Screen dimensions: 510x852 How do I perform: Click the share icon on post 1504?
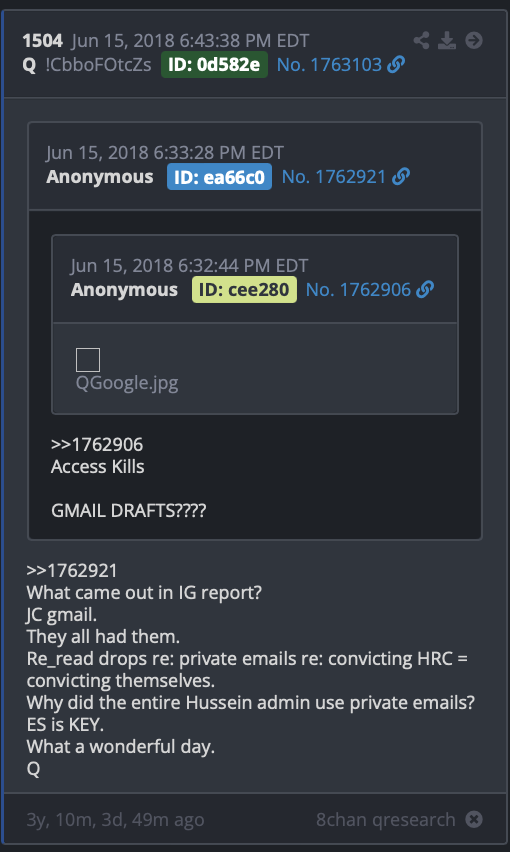coord(421,40)
